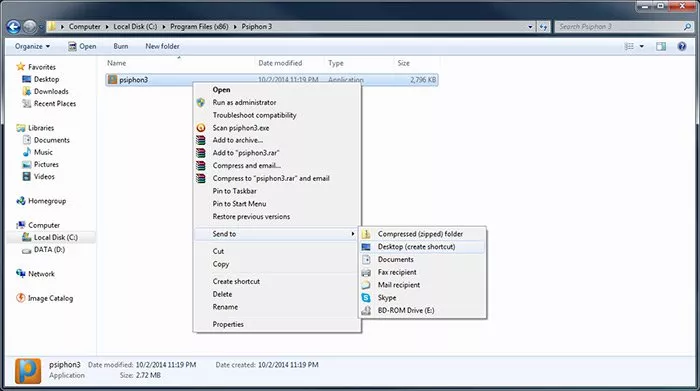Click the BD-ROM Drive disc icon
This screenshot has width=700, height=391.
(366, 310)
